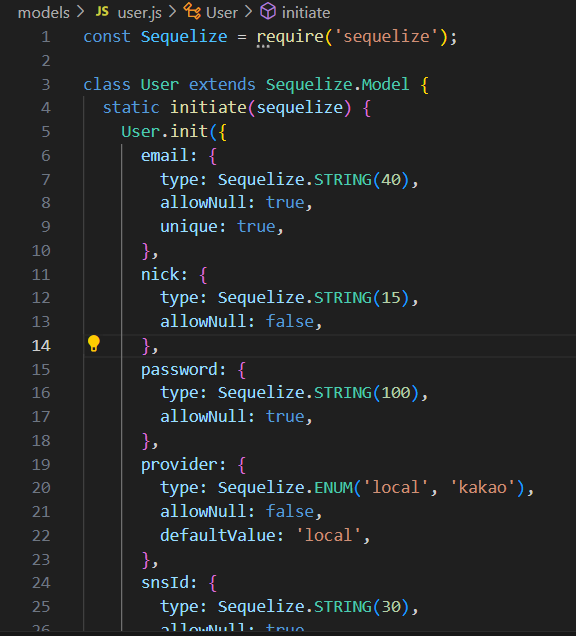This screenshot has height=636, width=576.
Task: Click the 'kakao' string on line 20
Action: pos(482,487)
